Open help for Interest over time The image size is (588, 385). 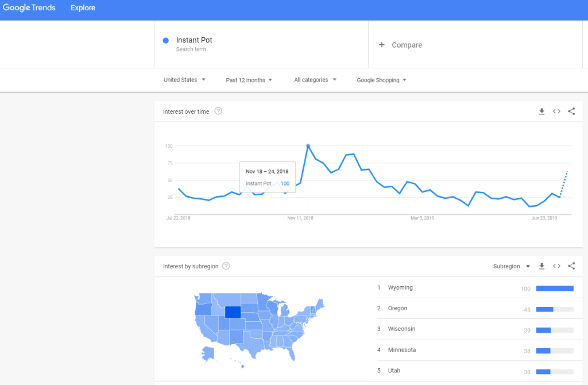[218, 111]
